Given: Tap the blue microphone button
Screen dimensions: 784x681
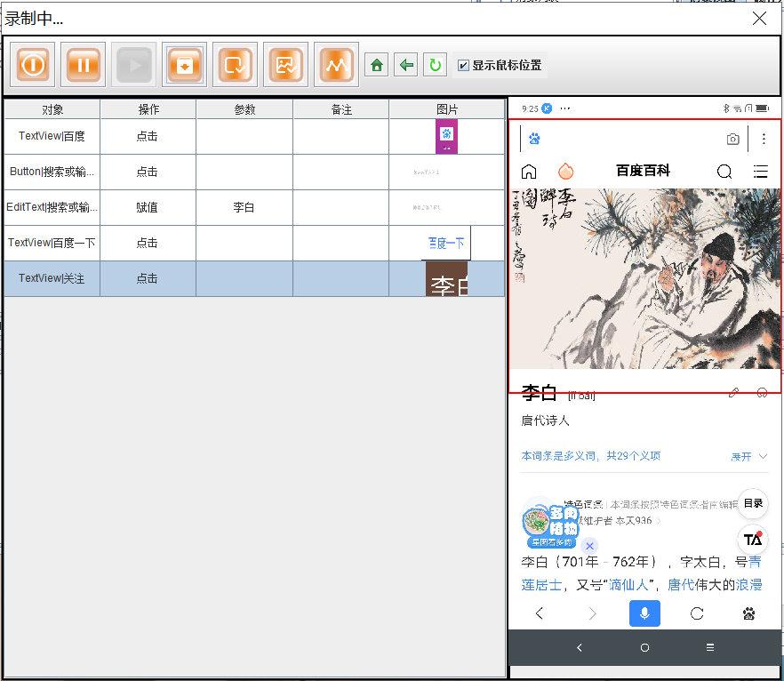Looking at the screenshot, I should pyautogui.click(x=644, y=613).
